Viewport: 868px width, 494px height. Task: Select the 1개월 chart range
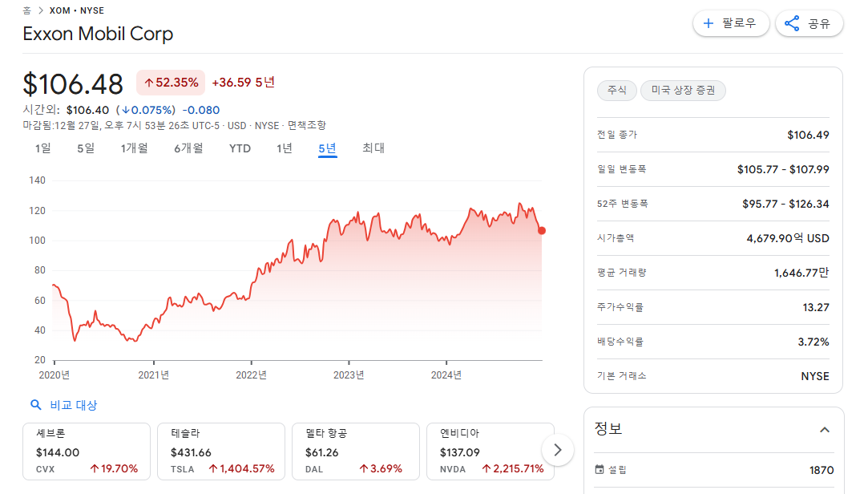135,148
